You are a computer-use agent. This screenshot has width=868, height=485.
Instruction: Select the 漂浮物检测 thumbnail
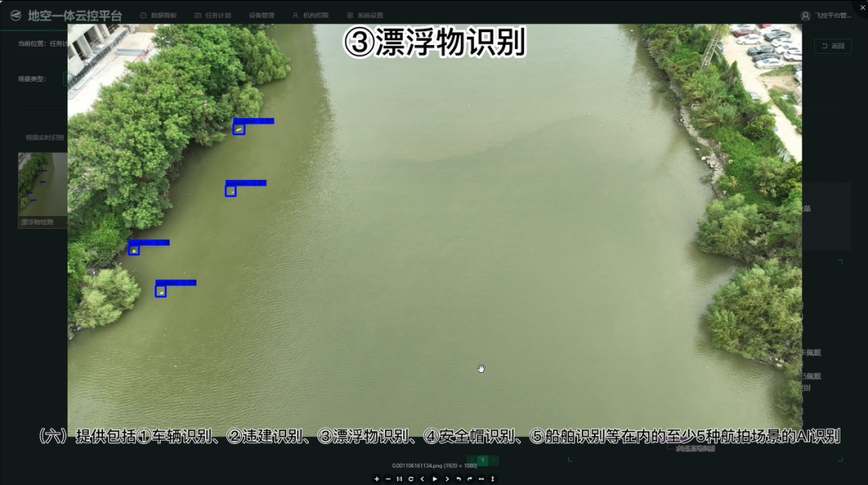(43, 190)
